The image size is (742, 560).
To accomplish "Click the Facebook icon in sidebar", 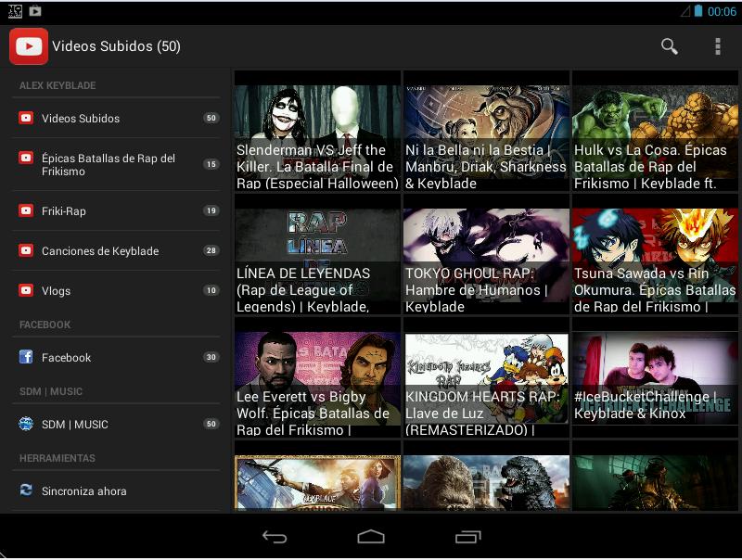I will tap(26, 357).
